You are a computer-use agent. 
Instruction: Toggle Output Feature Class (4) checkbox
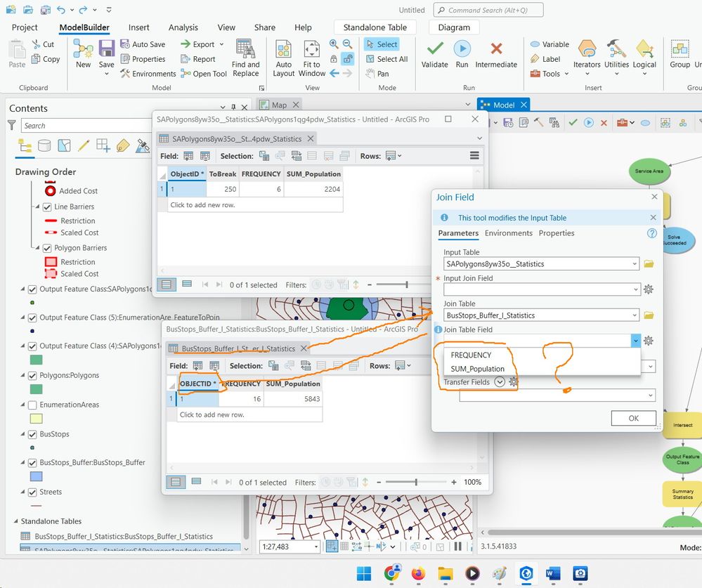pos(32,346)
